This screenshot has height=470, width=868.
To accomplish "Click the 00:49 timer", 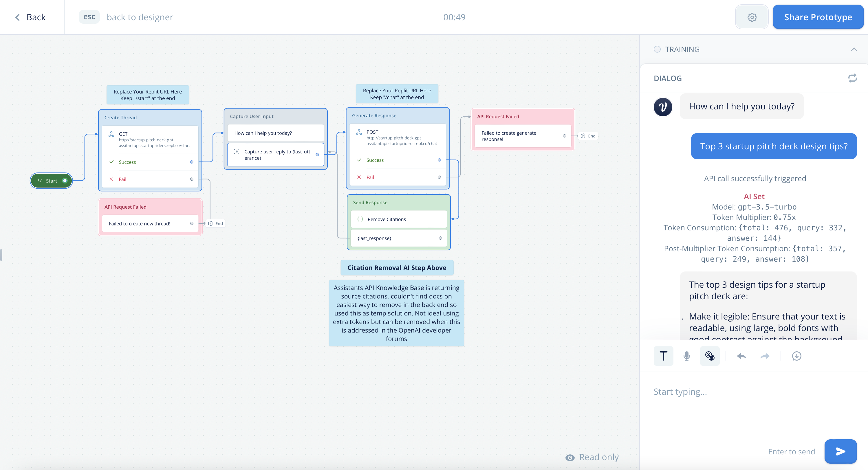I will [454, 17].
